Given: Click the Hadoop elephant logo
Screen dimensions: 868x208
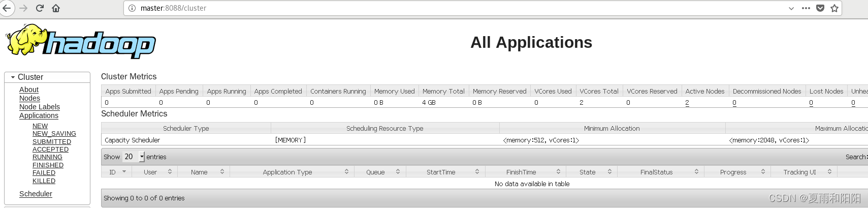Looking at the screenshot, I should click(x=81, y=41).
